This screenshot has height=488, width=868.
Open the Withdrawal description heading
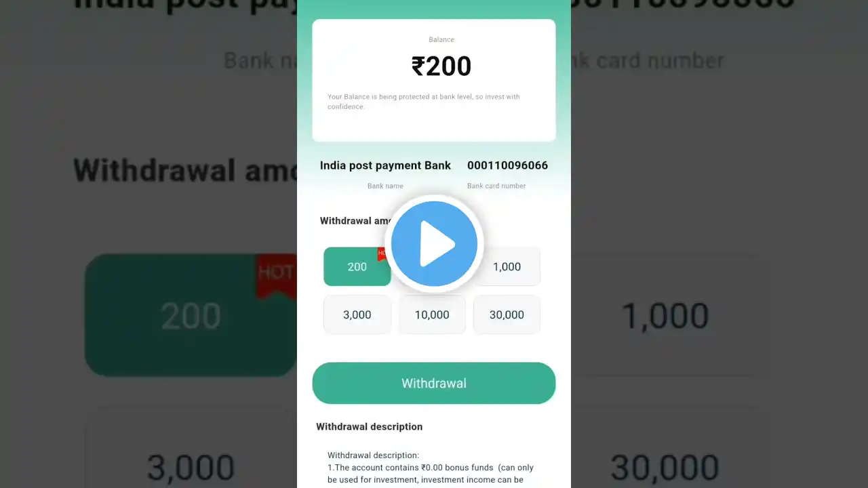[x=369, y=426]
